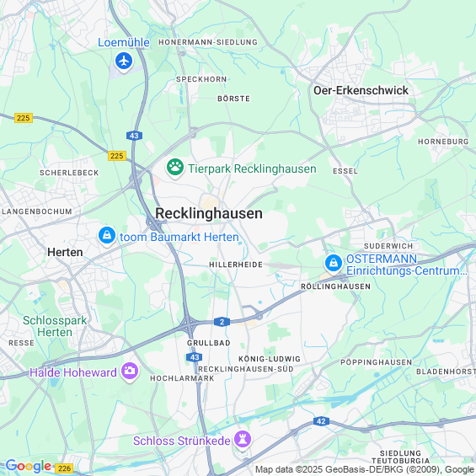Select the Honermann-Siedlung label

[208, 42]
